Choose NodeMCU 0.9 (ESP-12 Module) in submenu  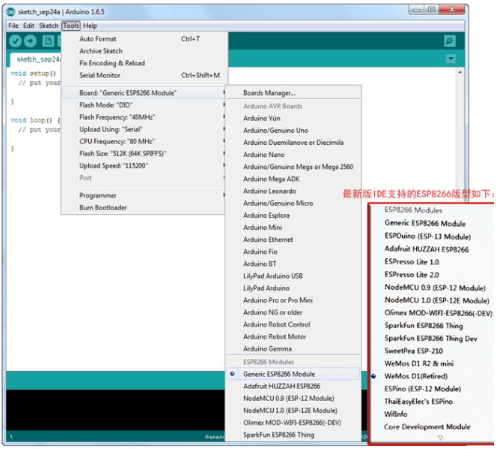[x=293, y=398]
